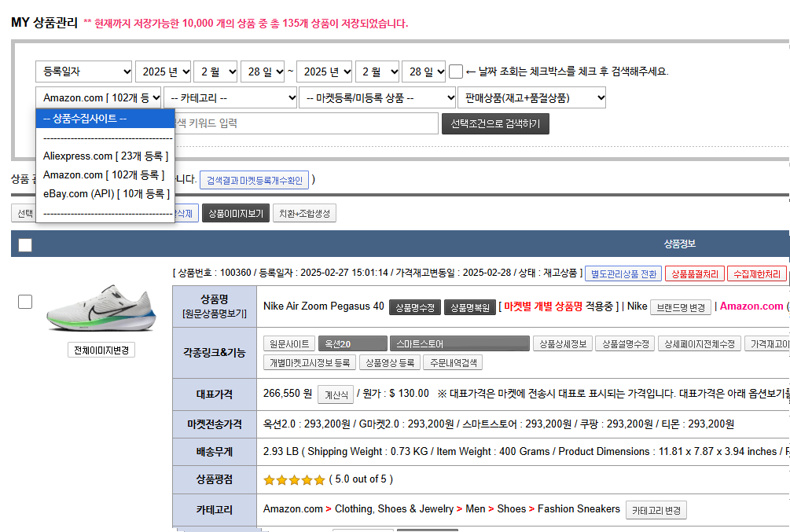Pick Amazon.com 102개 등록 list option
The height and width of the screenshot is (532, 790).
[104, 175]
